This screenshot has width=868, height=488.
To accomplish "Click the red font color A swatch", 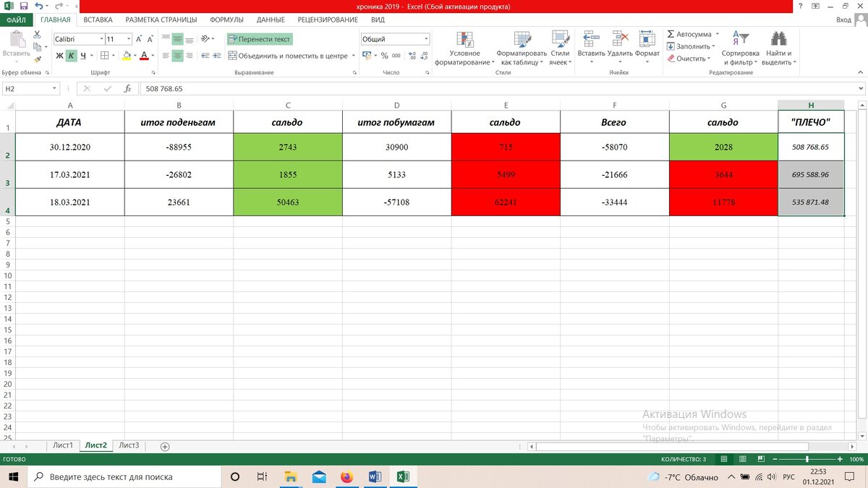I will tap(145, 56).
